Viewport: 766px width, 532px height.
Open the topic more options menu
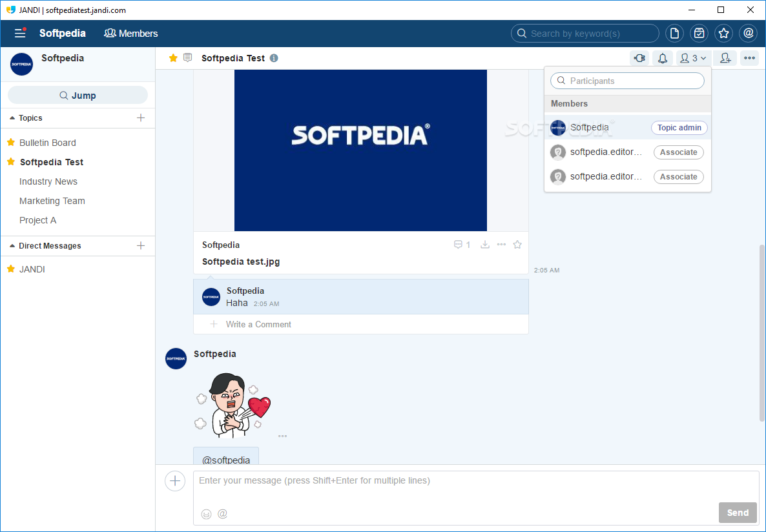coord(749,58)
